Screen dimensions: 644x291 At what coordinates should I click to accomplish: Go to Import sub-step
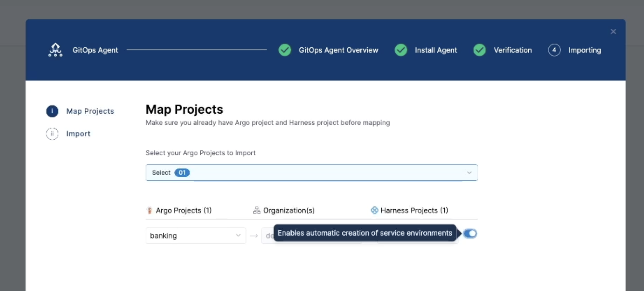click(x=78, y=134)
